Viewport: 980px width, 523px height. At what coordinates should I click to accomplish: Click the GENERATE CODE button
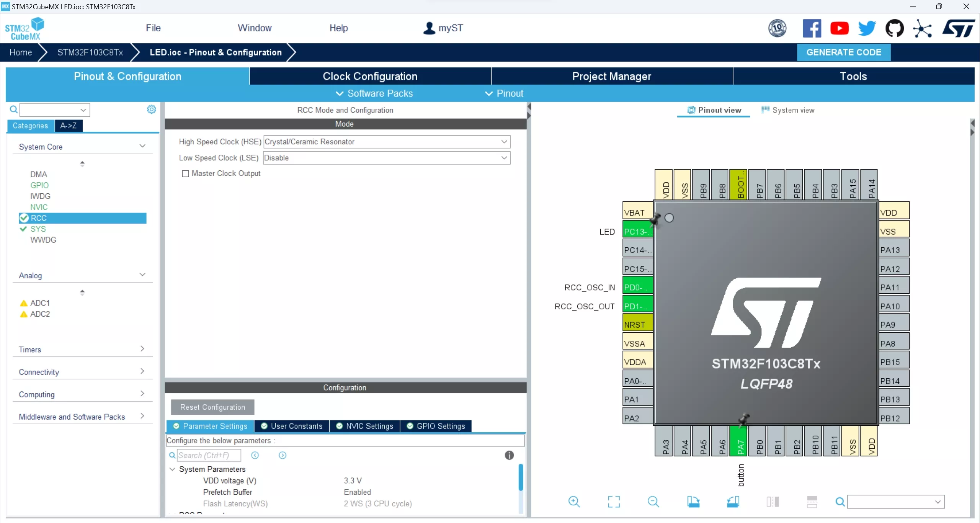click(x=843, y=52)
